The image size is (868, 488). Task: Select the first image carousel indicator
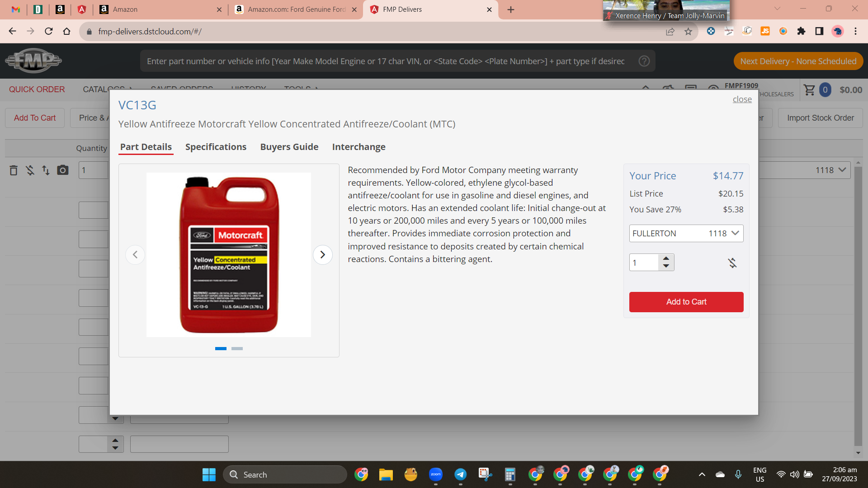(221, 348)
